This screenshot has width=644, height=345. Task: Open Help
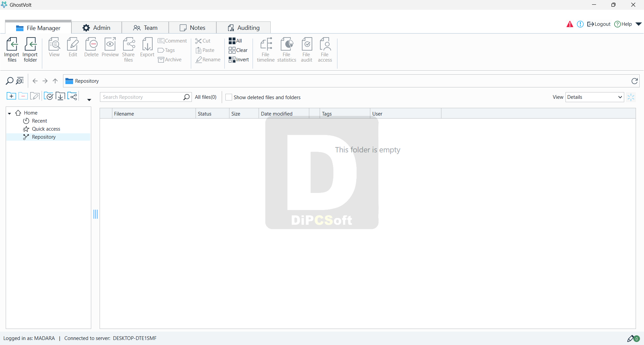pos(623,24)
